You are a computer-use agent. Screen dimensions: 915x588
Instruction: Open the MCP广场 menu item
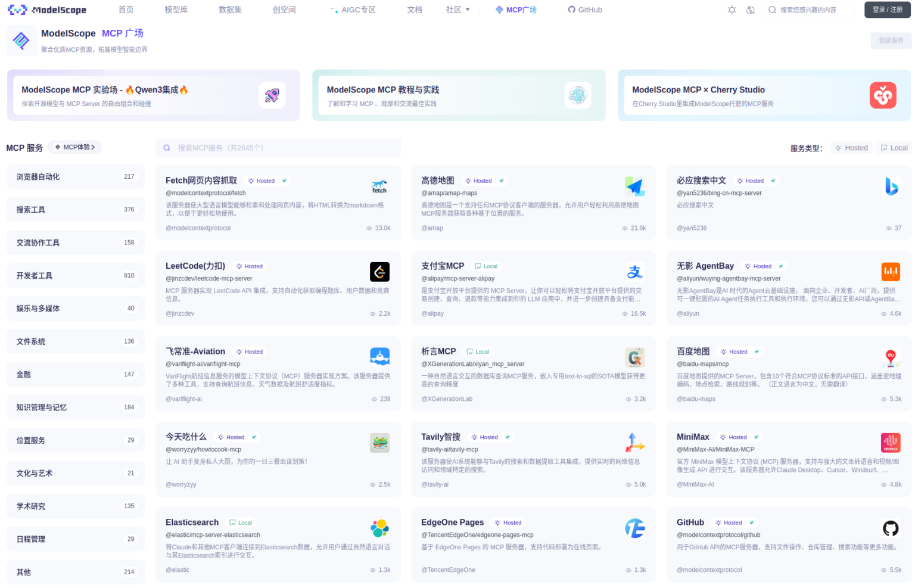(x=516, y=10)
